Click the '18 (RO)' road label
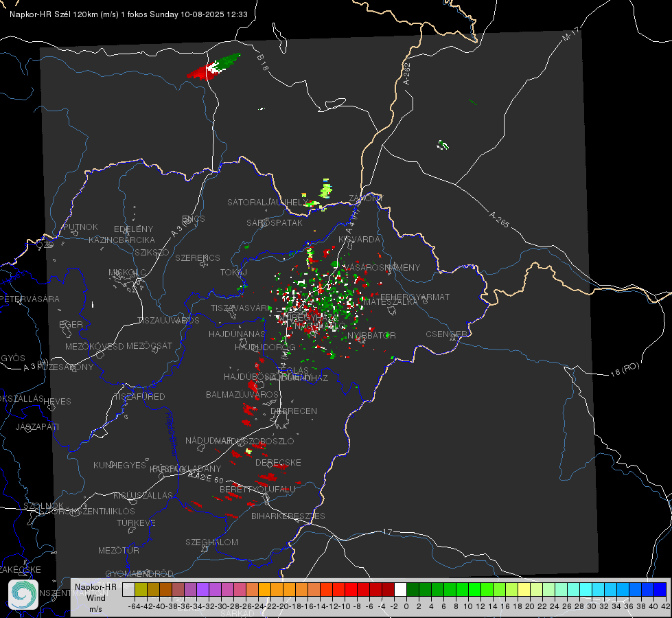 (x=625, y=369)
